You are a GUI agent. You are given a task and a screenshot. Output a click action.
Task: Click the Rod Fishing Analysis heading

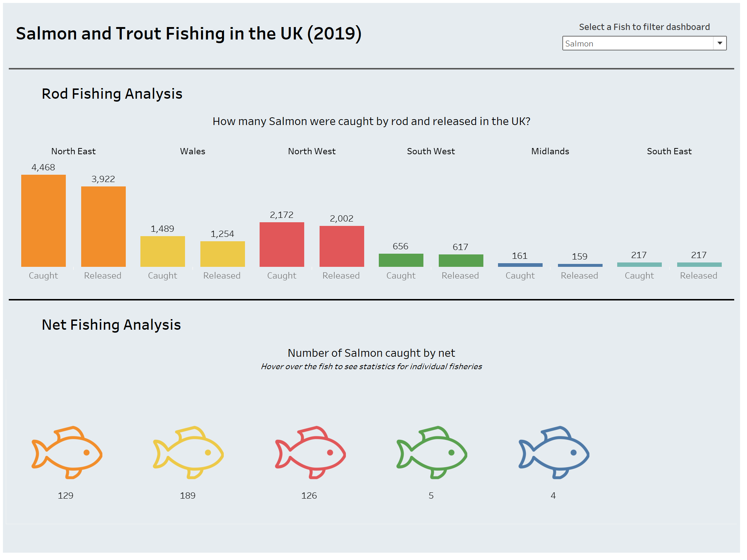pyautogui.click(x=112, y=94)
